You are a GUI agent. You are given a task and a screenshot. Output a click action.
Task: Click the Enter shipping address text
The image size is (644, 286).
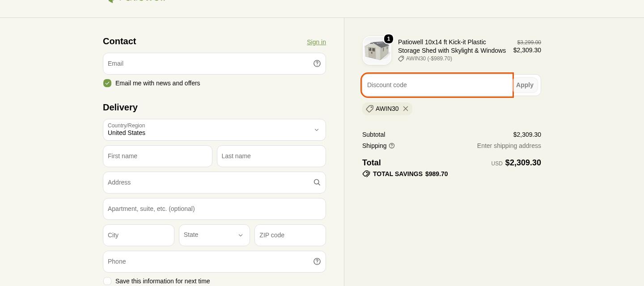point(509,146)
